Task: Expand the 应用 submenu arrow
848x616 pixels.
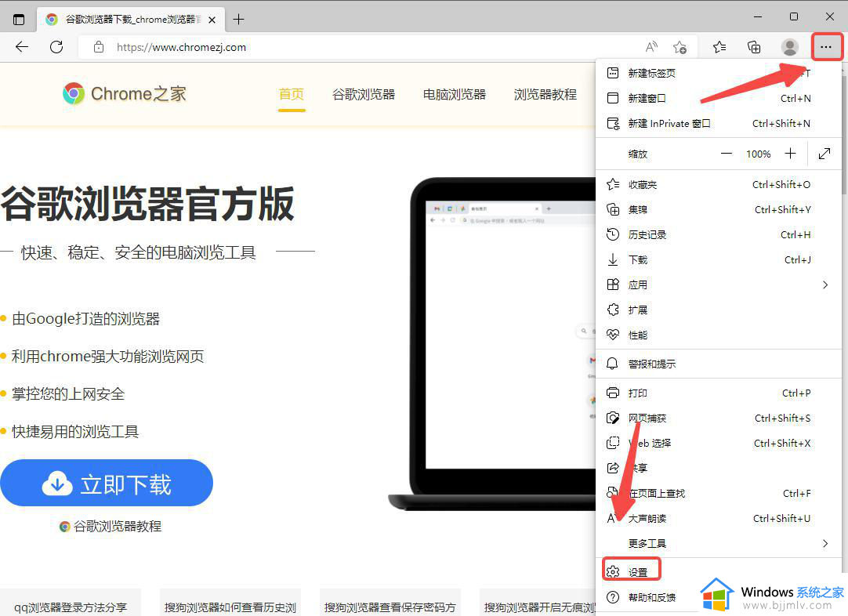Action: [x=825, y=284]
